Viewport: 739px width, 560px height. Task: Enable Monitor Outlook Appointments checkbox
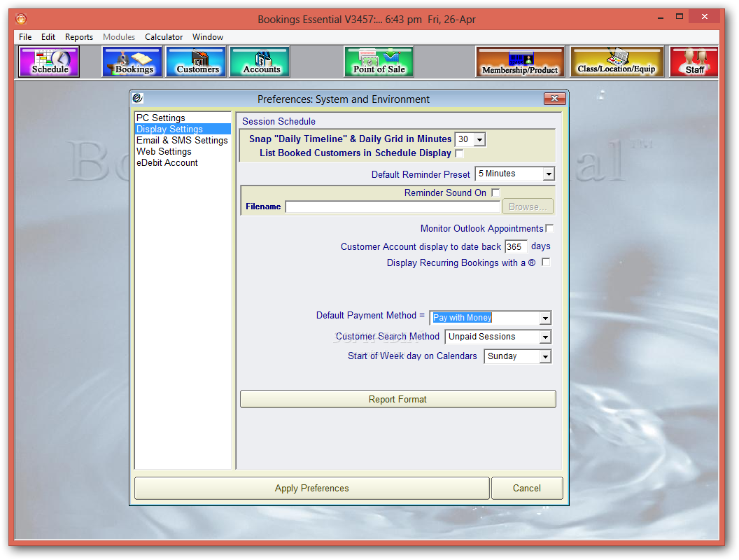(549, 228)
